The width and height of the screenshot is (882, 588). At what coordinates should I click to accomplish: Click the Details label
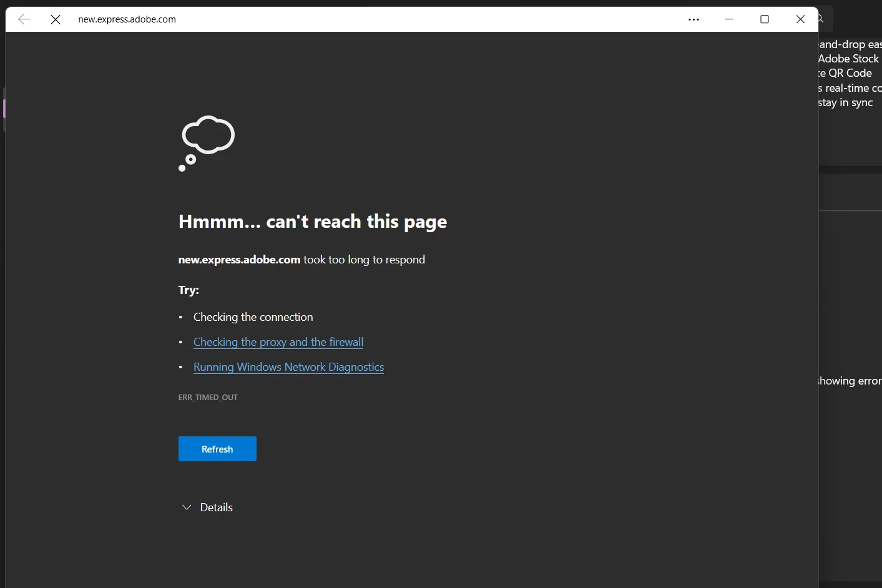click(x=217, y=507)
